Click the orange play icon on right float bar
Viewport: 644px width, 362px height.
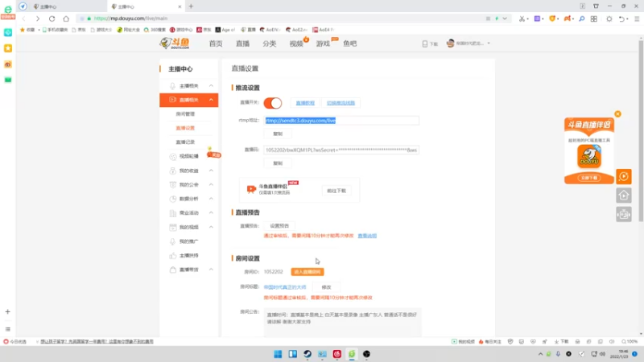[x=623, y=176]
